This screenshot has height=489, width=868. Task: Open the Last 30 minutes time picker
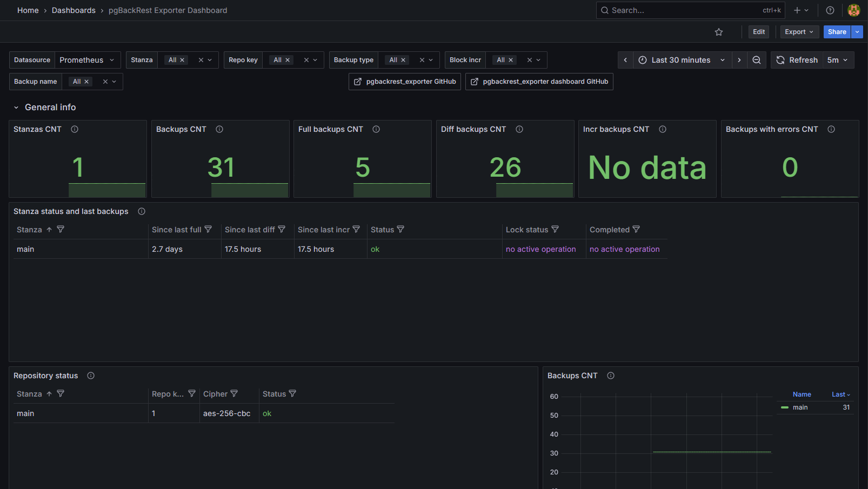coord(681,60)
